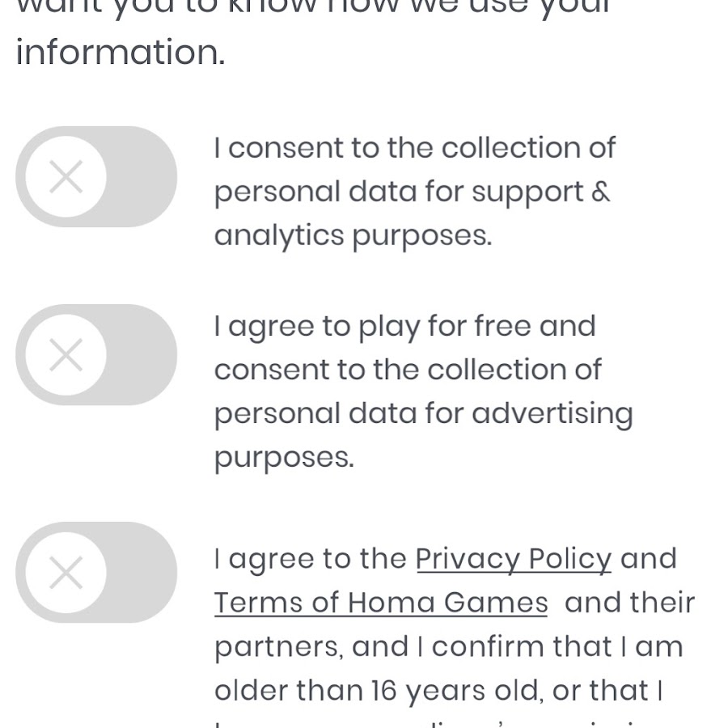The image size is (728, 728).
Task: Tap the "purposes." word under advertising consent
Action: [284, 458]
